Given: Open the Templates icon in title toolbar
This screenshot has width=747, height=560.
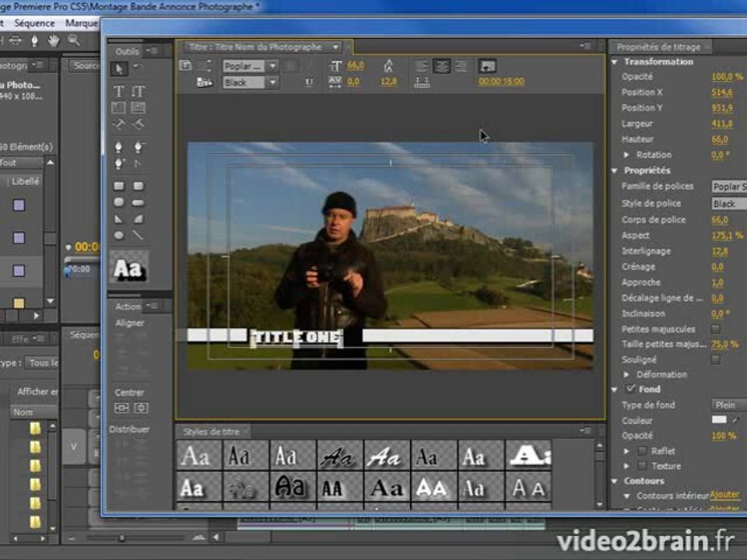Looking at the screenshot, I should tap(205, 82).
